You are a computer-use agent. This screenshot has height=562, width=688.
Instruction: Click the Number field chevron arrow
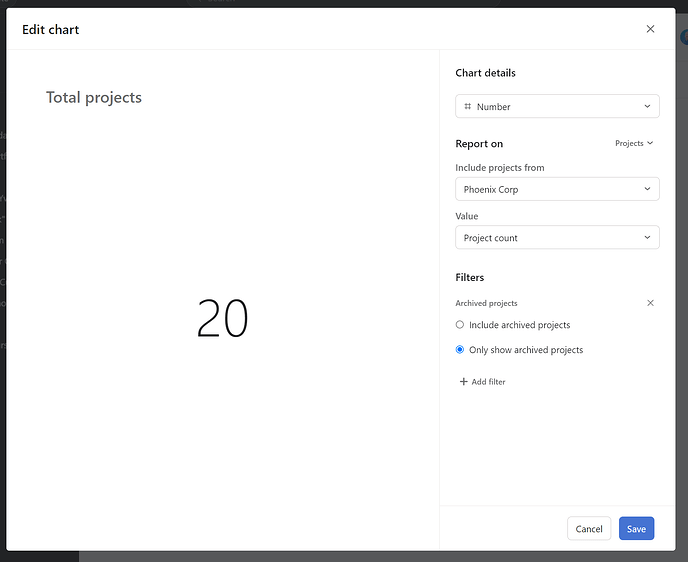[647, 106]
